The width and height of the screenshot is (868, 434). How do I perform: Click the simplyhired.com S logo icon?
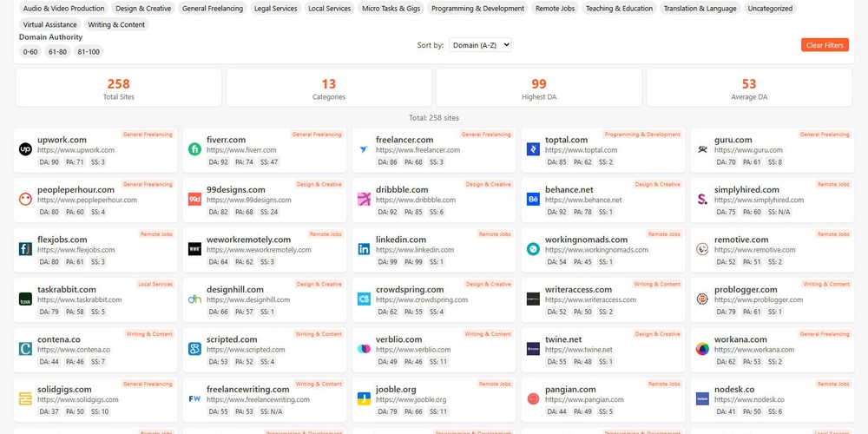click(702, 200)
